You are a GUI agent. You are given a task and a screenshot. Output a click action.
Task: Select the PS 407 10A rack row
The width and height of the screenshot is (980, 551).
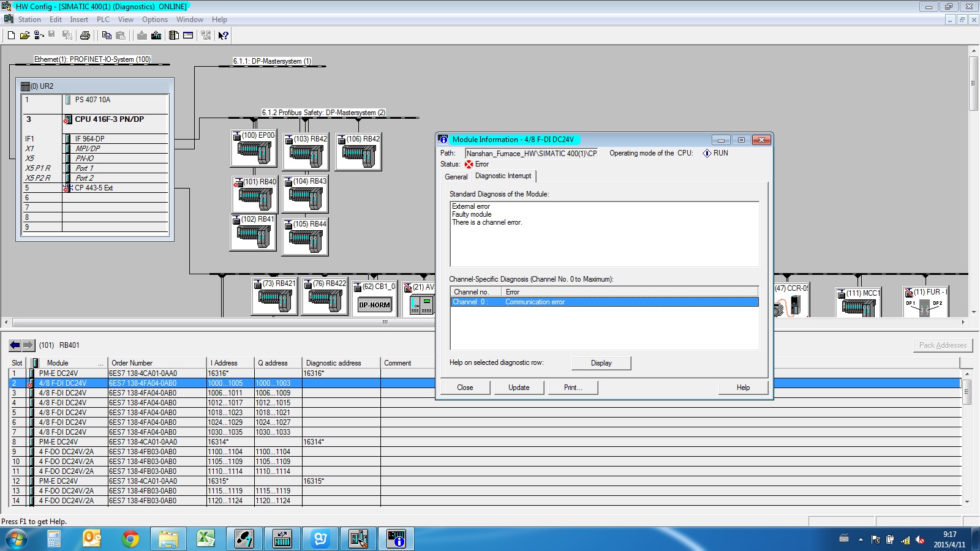pyautogui.click(x=95, y=100)
